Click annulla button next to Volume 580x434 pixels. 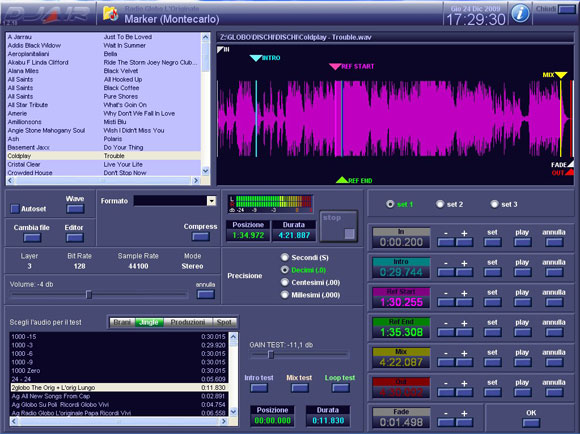[x=206, y=295]
